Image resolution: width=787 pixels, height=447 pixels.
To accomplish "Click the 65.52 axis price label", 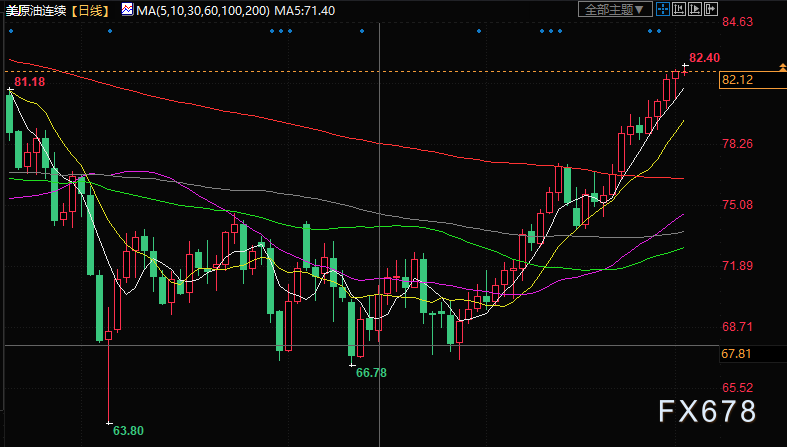I will pyautogui.click(x=737, y=388).
